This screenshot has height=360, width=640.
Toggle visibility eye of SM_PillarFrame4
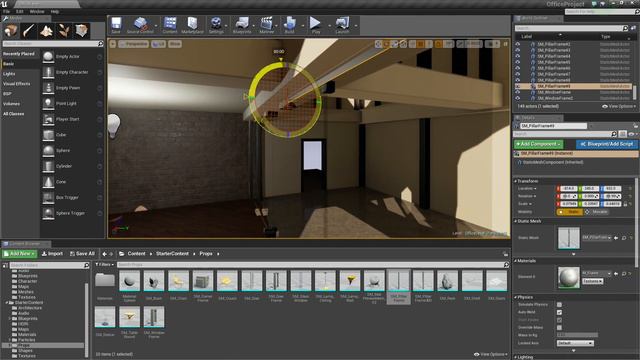pyautogui.click(x=518, y=56)
